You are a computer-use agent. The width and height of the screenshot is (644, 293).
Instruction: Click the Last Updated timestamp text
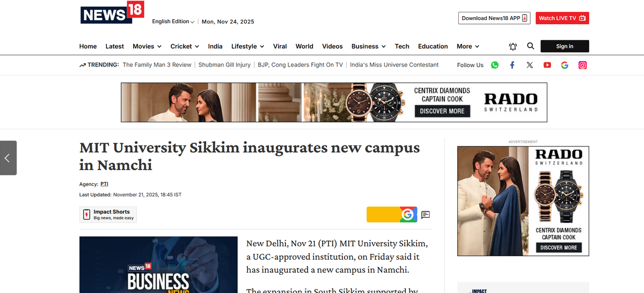pyautogui.click(x=130, y=195)
